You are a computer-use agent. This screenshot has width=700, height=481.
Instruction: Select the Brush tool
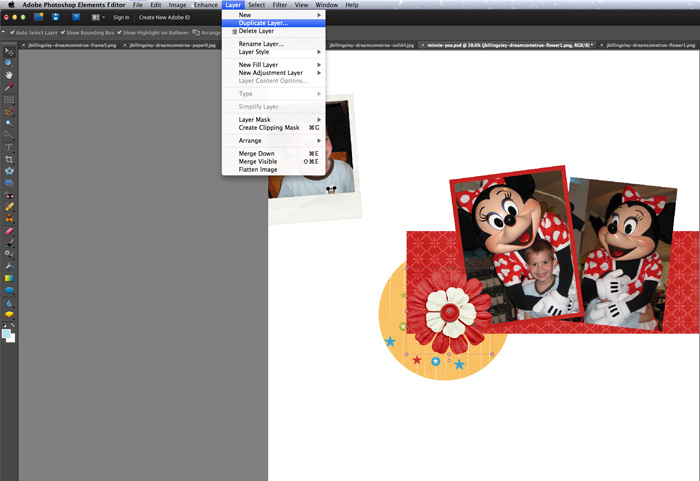pos(9,243)
